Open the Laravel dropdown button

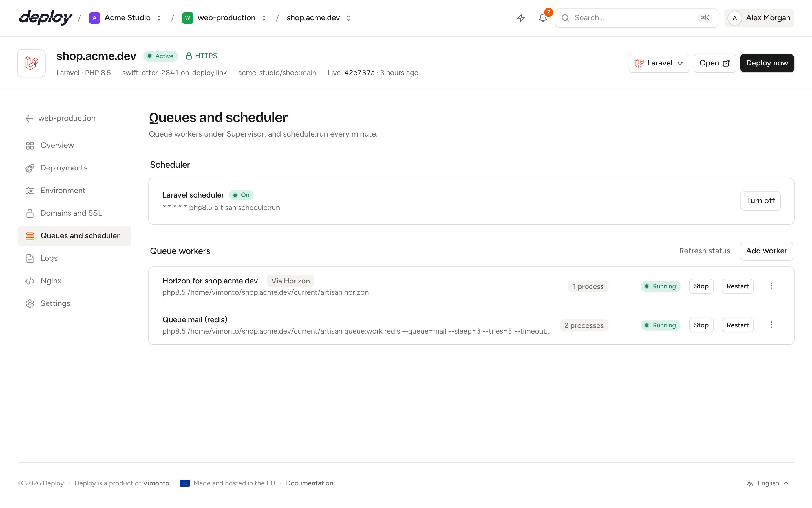659,63
